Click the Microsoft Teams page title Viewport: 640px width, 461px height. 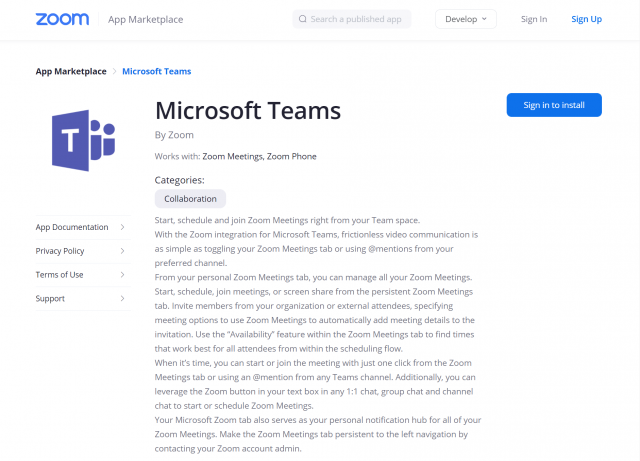(x=248, y=111)
